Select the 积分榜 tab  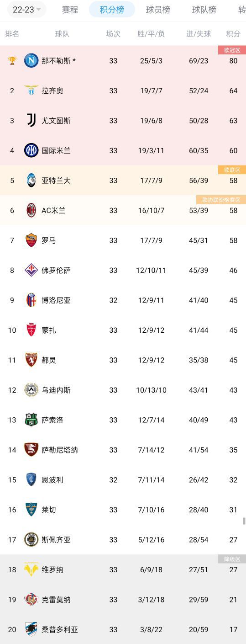click(112, 10)
